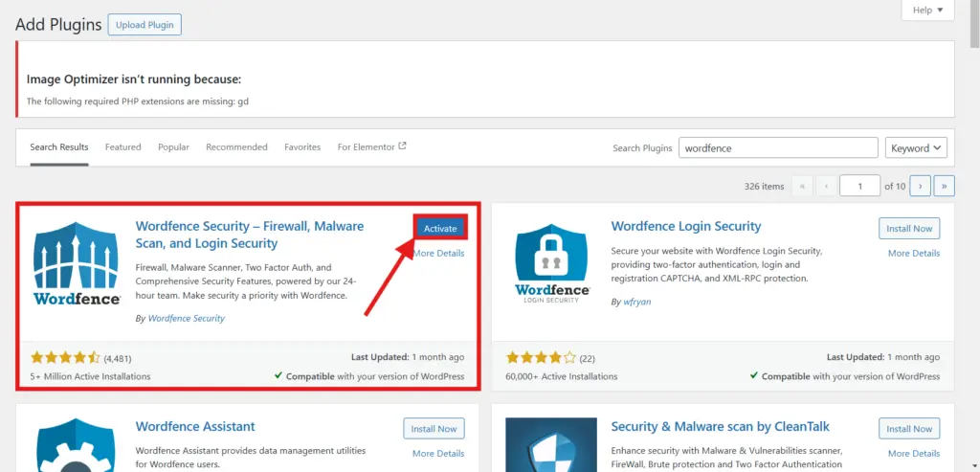Click the Search Plugins field containing wordfence

pyautogui.click(x=778, y=148)
